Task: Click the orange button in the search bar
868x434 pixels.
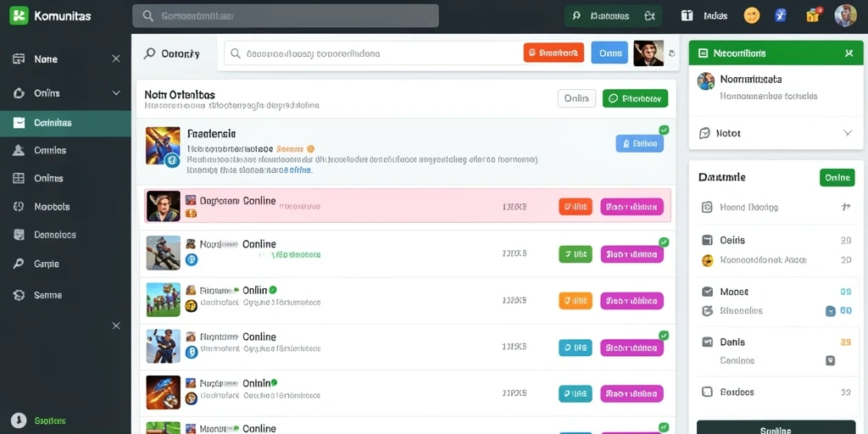Action: pos(554,53)
